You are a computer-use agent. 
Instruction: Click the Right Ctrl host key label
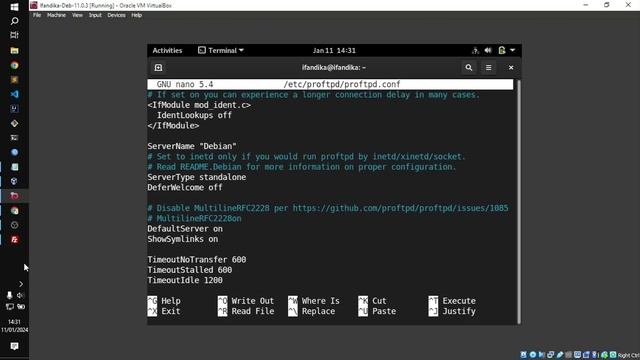(629, 355)
